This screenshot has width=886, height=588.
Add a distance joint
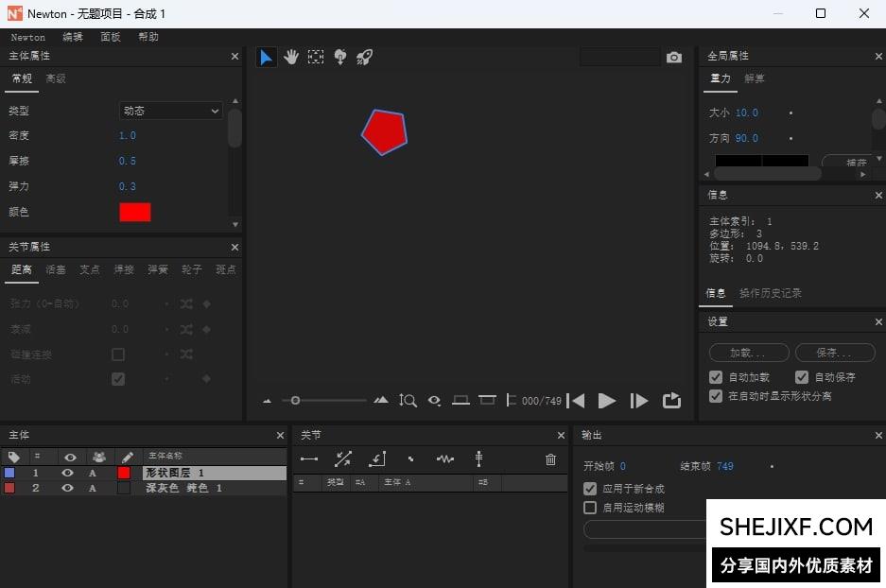click(x=309, y=459)
